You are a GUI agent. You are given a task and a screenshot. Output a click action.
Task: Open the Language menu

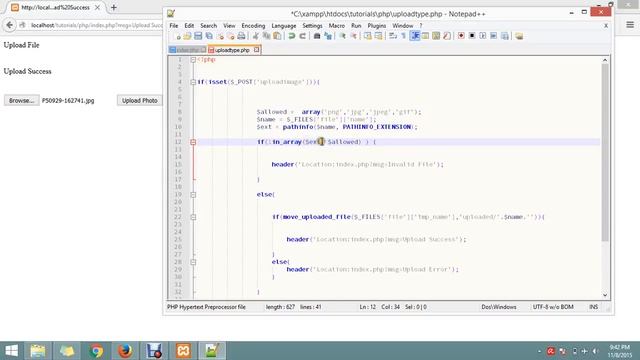(x=284, y=26)
